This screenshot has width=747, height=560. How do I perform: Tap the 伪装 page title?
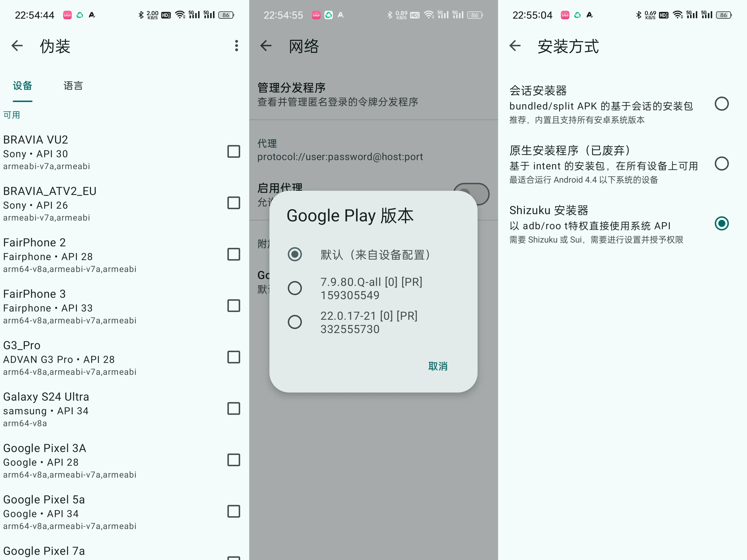(x=55, y=46)
